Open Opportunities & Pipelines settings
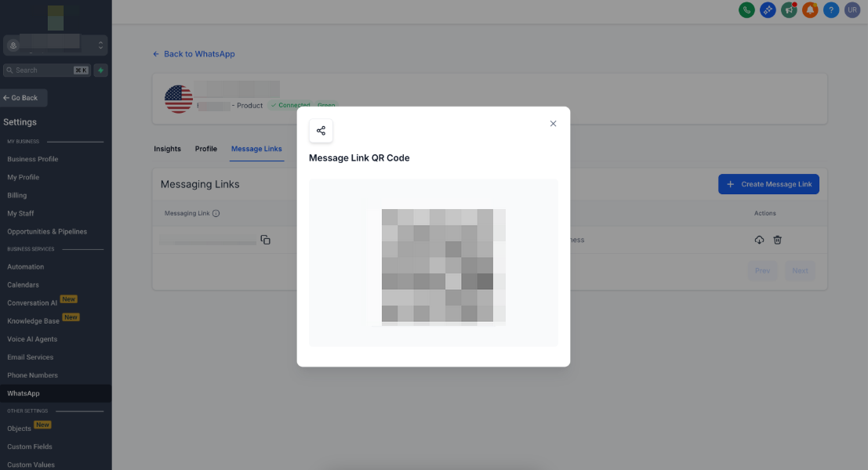The height and width of the screenshot is (470, 868). coord(47,232)
